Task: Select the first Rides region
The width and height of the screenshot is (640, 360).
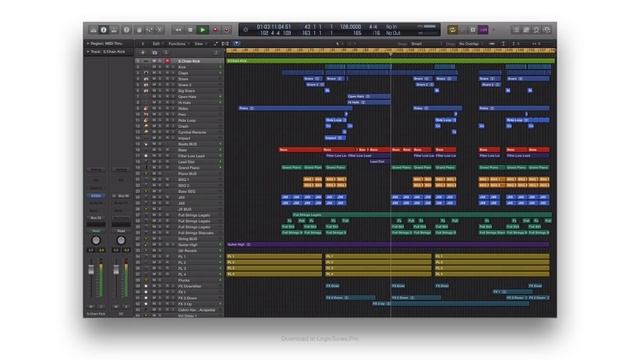Action: point(295,109)
